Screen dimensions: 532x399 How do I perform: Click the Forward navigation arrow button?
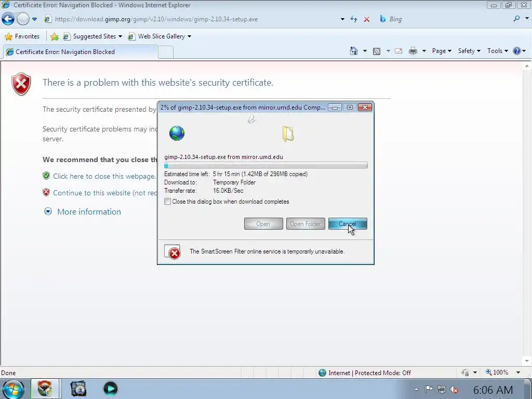coord(23,19)
